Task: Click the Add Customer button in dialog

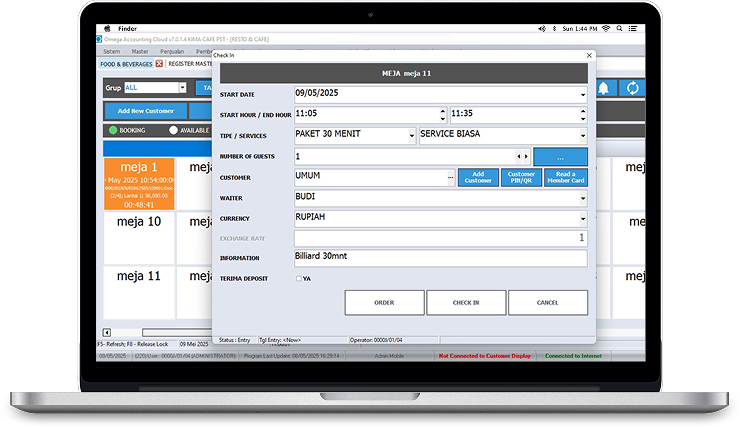Action: 478,177
